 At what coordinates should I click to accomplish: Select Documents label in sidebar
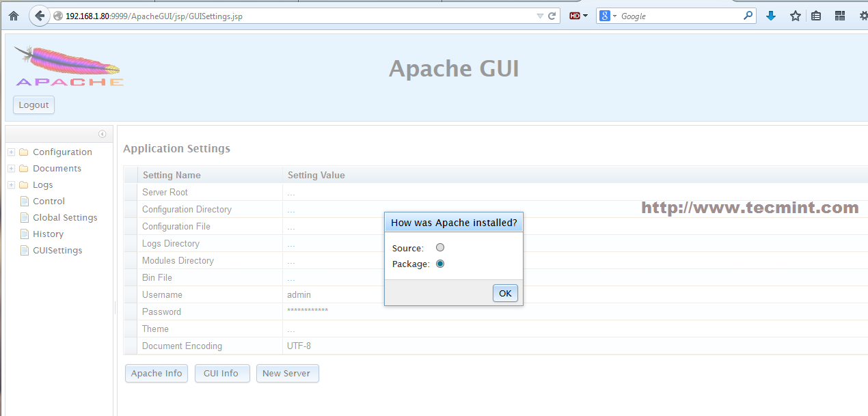click(57, 168)
